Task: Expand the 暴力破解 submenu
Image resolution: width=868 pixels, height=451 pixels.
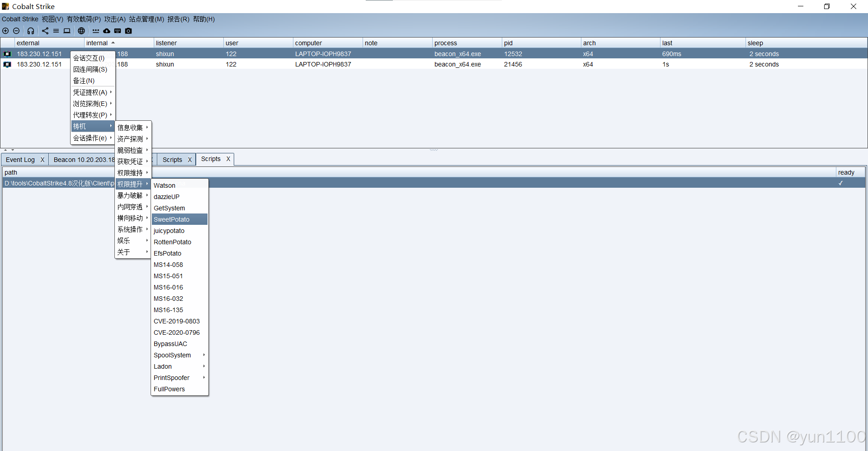Action: pyautogui.click(x=133, y=195)
